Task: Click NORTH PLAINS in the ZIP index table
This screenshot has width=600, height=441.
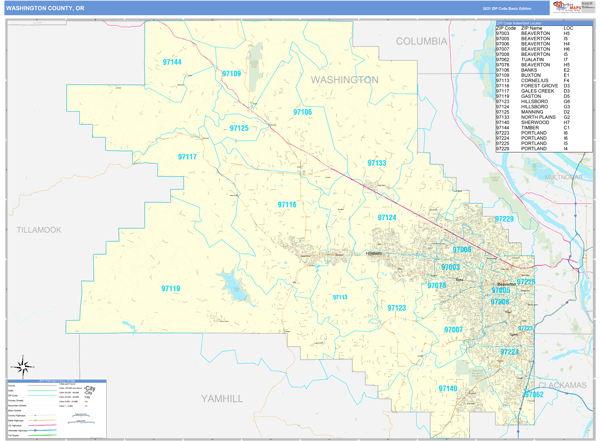Action: [x=538, y=117]
